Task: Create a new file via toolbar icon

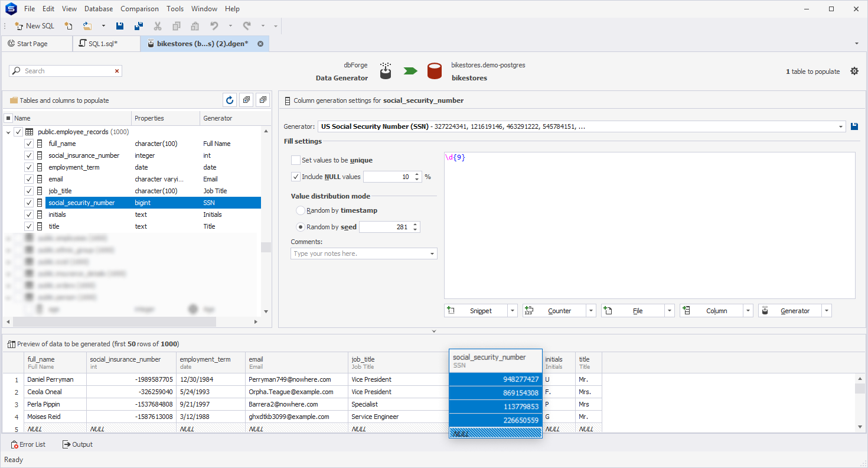Action: point(68,26)
